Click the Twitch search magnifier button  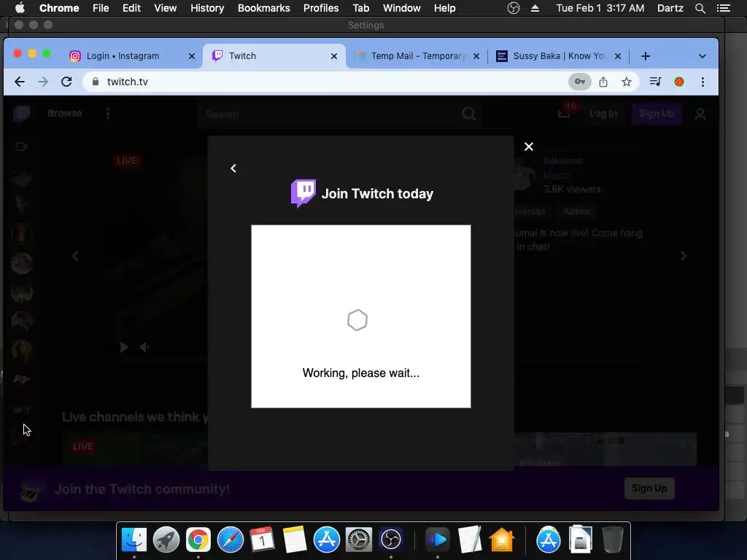pos(469,114)
